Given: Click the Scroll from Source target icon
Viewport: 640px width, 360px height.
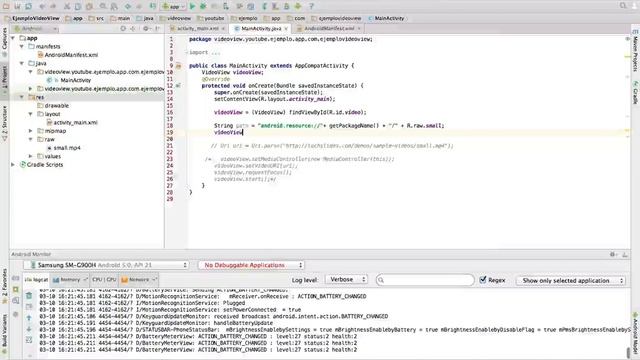Looking at the screenshot, I should coord(123,29).
